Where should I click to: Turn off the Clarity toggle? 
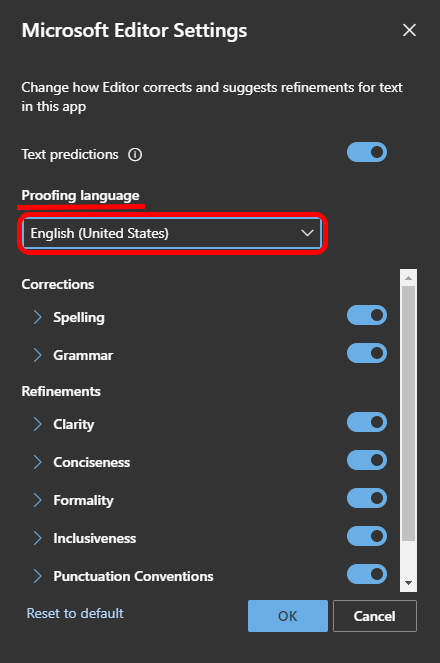click(x=367, y=422)
